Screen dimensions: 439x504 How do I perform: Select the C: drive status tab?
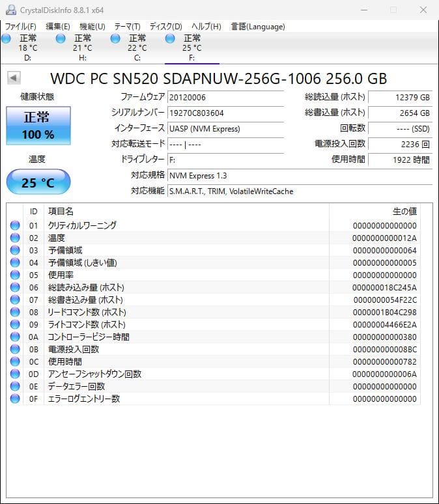[137, 48]
